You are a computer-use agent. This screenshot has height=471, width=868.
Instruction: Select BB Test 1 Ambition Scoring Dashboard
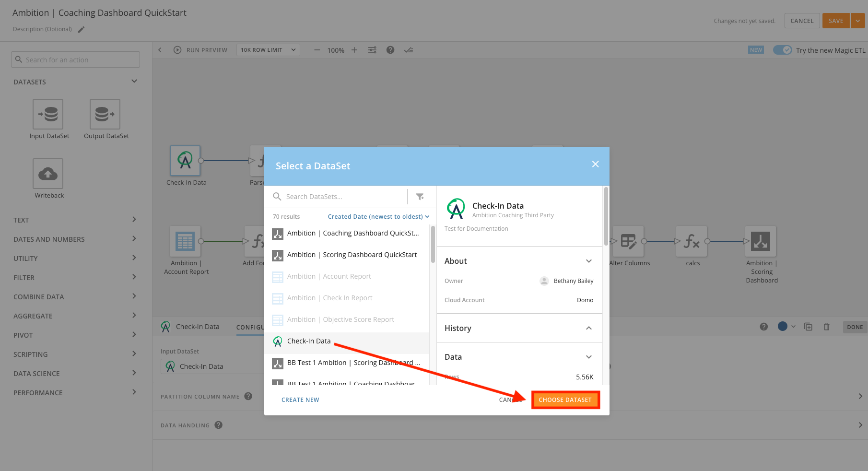pos(347,363)
